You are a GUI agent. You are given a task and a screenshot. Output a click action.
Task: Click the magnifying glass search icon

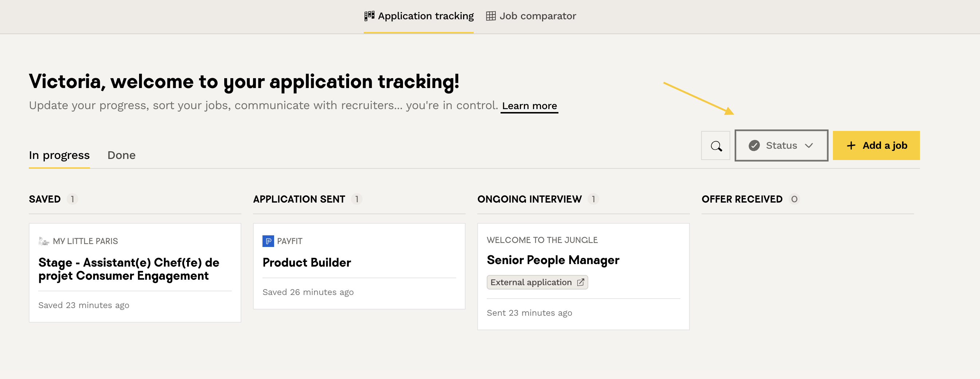coord(716,145)
